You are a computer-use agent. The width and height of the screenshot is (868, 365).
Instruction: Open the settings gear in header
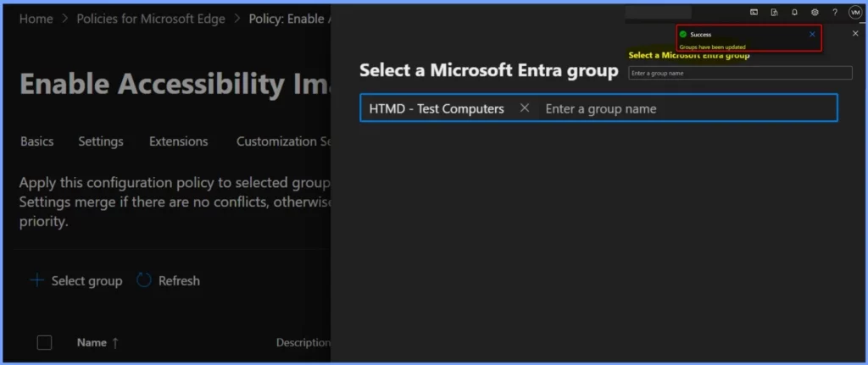tap(815, 12)
